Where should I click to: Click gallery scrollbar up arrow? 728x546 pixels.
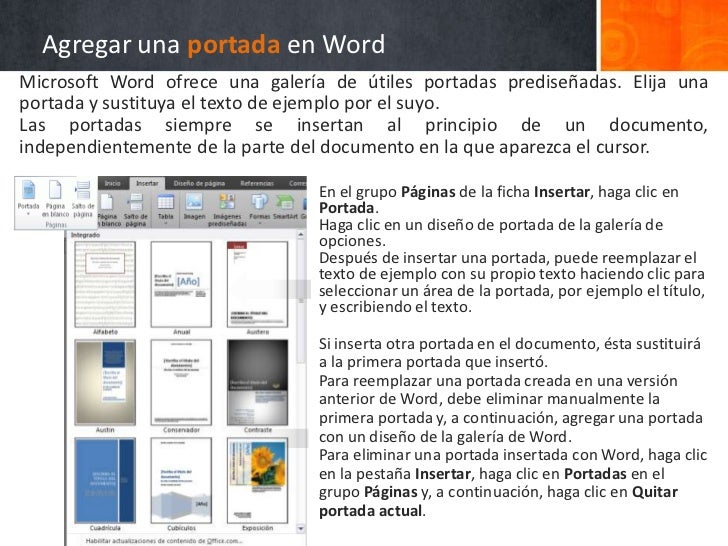tap(301, 235)
